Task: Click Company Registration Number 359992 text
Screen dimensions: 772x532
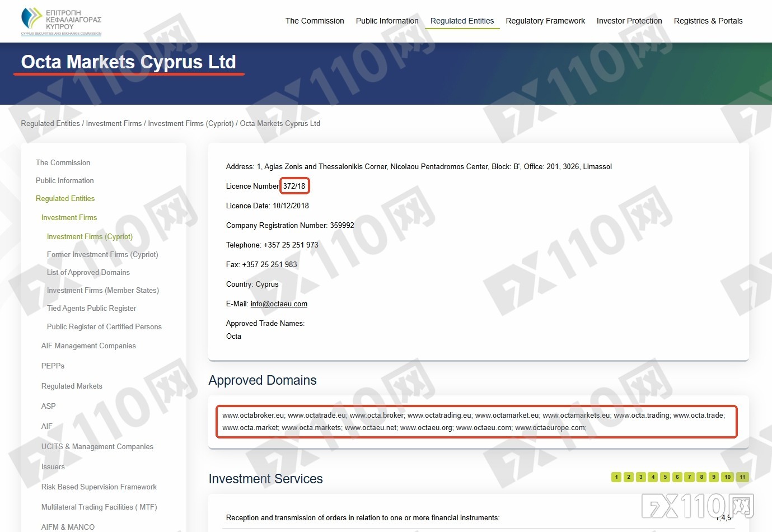Action: coord(290,225)
